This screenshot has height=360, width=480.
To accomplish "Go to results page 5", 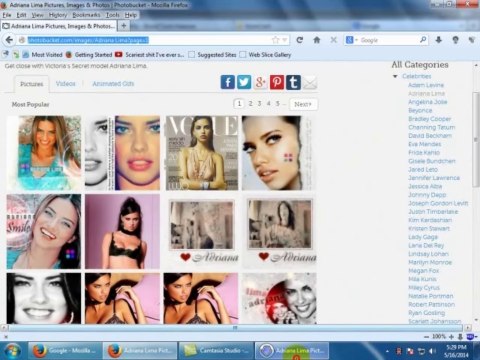I will tap(277, 104).
